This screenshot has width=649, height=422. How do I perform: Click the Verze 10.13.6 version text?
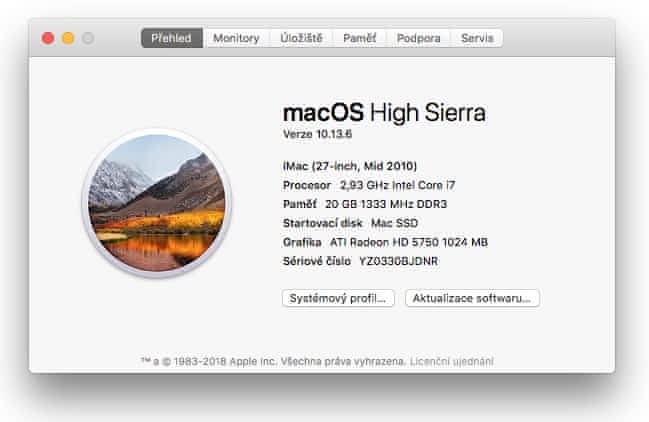point(317,134)
